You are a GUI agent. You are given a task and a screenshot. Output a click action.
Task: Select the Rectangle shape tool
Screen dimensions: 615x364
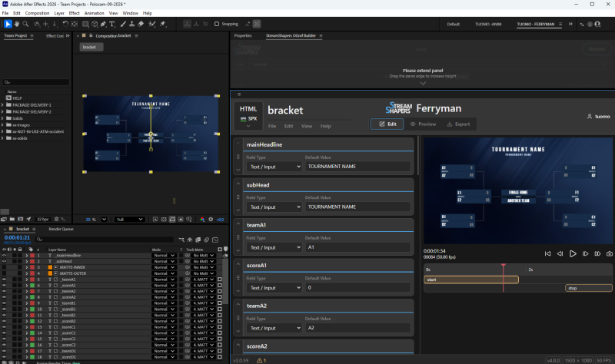point(85,24)
